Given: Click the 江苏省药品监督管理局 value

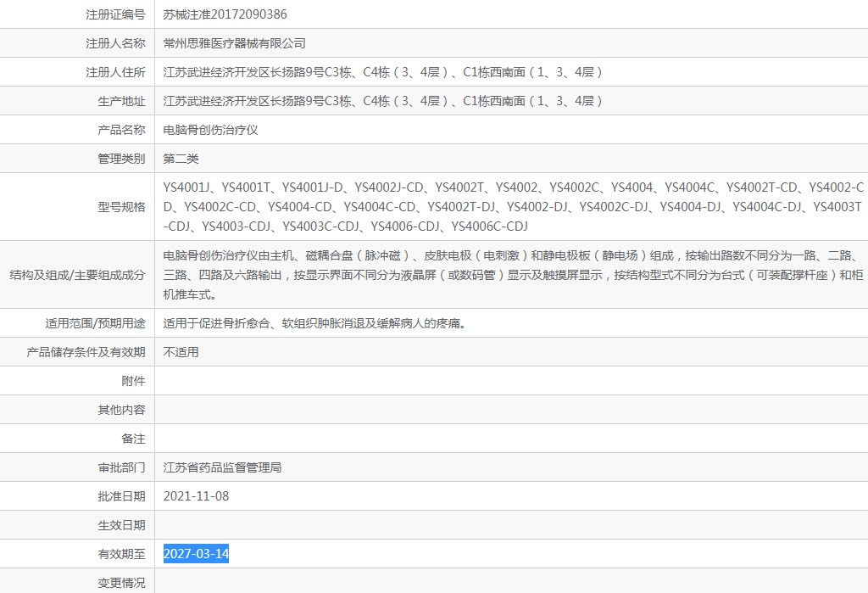Looking at the screenshot, I should 222,467.
